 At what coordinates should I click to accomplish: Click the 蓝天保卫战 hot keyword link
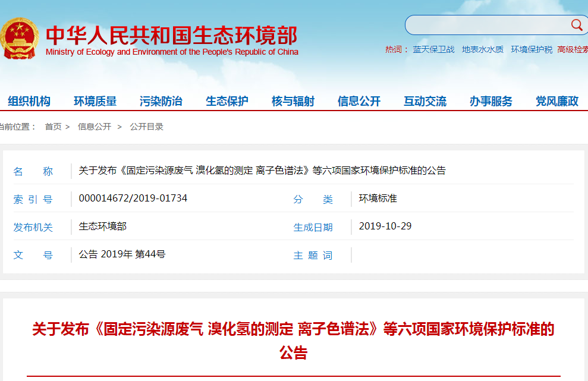pyautogui.click(x=433, y=49)
